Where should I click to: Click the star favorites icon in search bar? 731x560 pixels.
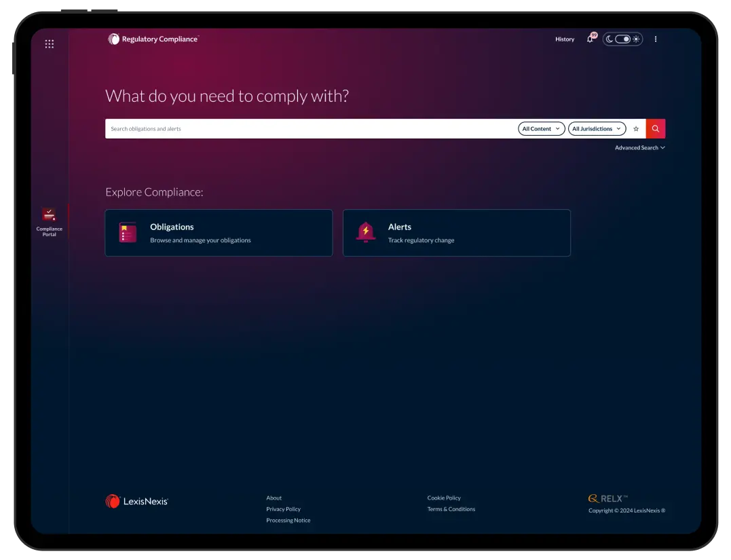pos(636,129)
